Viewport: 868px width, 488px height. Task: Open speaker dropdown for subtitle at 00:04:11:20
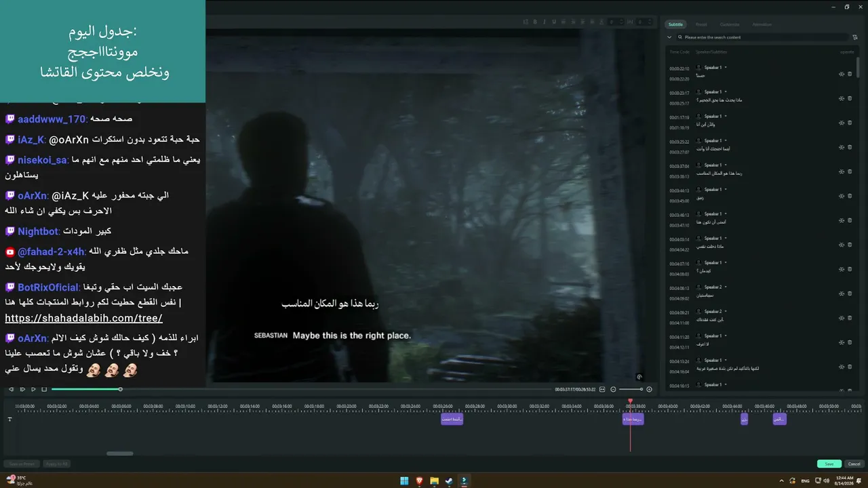point(726,336)
